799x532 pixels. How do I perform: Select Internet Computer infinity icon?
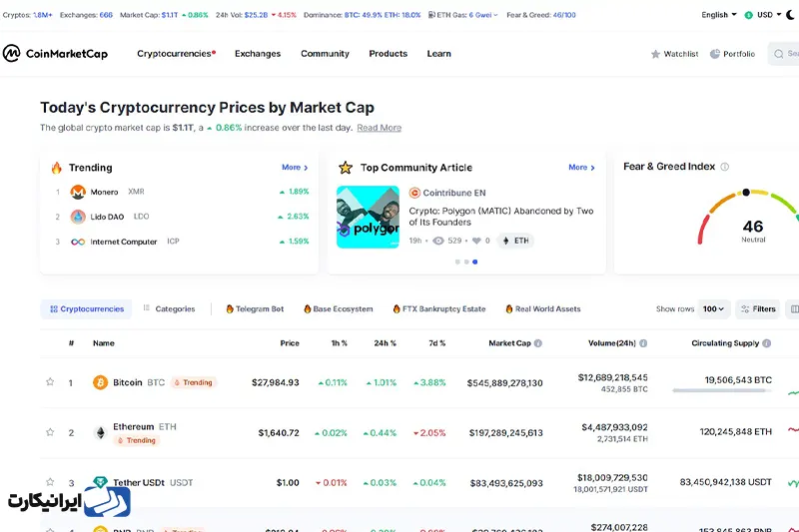coord(78,242)
